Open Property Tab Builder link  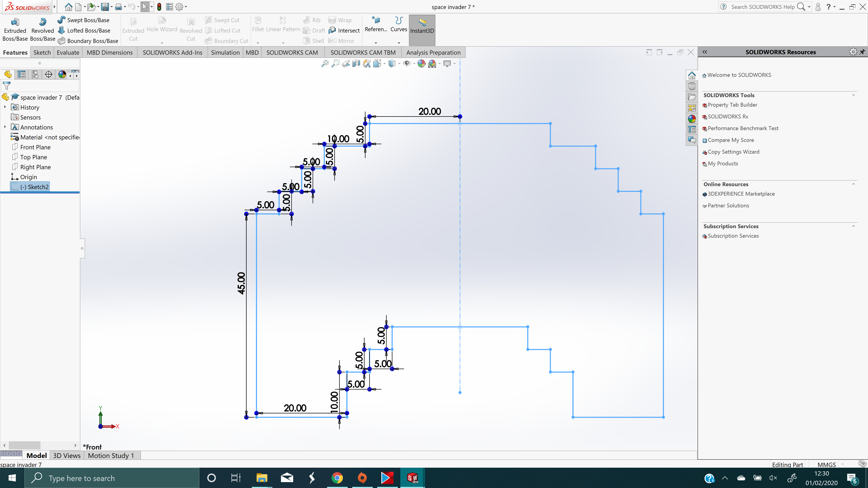point(733,105)
